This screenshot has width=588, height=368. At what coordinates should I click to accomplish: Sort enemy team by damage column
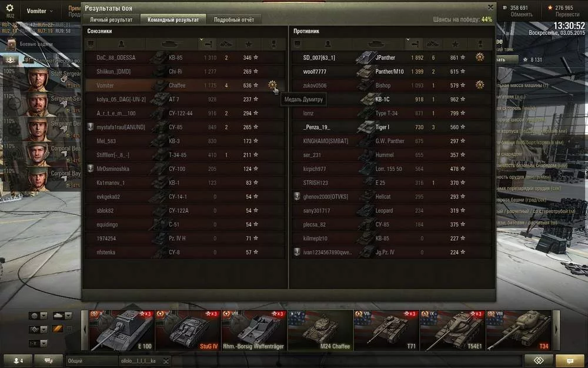click(x=414, y=44)
